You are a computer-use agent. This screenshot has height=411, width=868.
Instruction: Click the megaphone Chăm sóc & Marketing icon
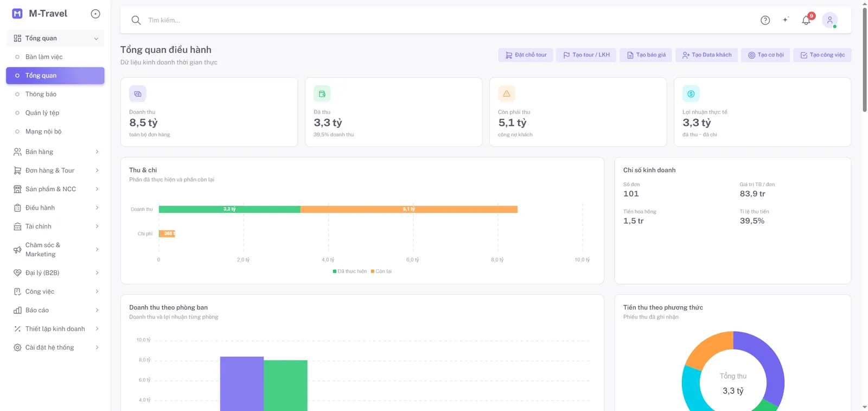[x=17, y=250]
